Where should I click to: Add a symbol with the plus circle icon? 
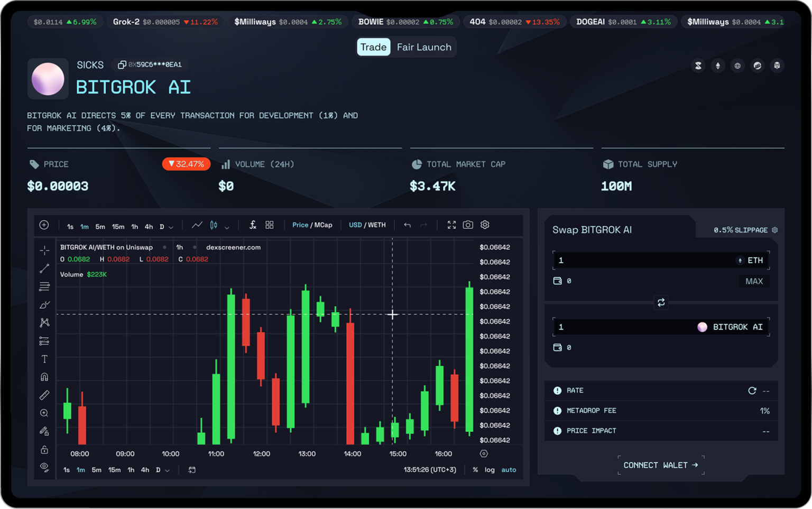point(44,225)
